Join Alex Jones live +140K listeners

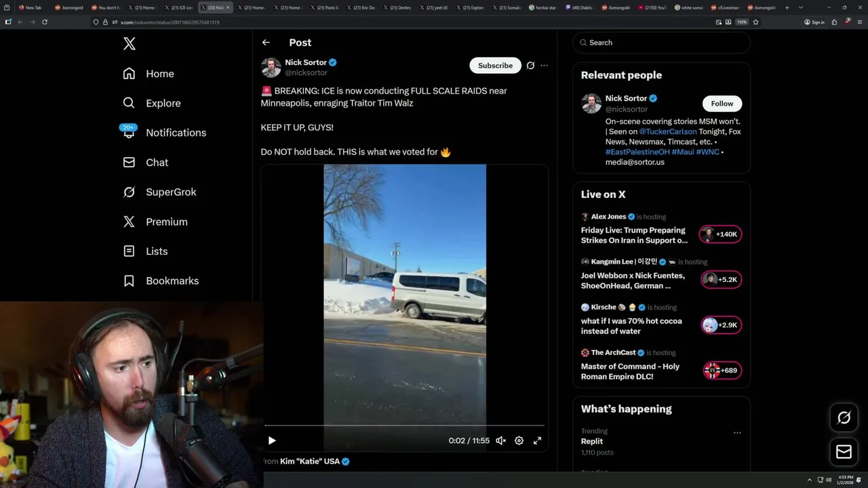click(x=721, y=235)
